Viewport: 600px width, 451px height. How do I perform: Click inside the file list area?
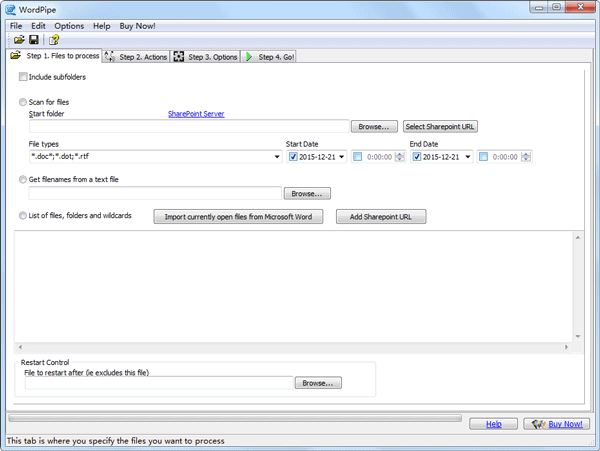click(293, 287)
